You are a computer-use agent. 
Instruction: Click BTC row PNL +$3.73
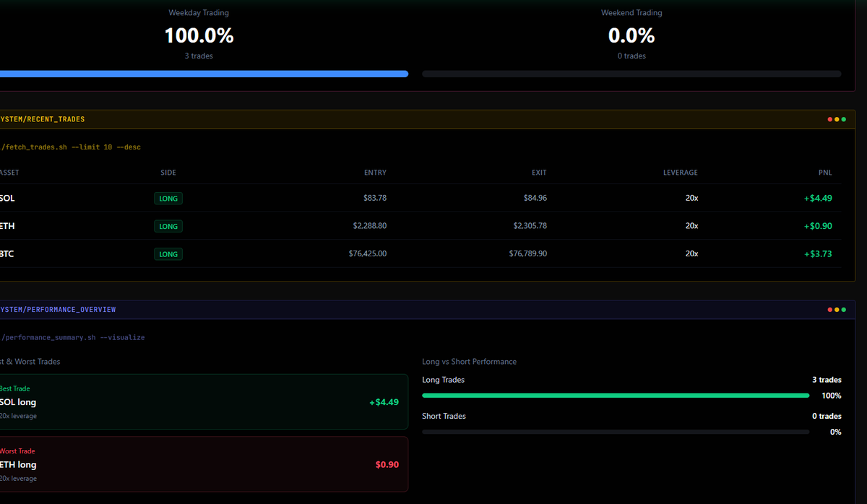pos(818,254)
